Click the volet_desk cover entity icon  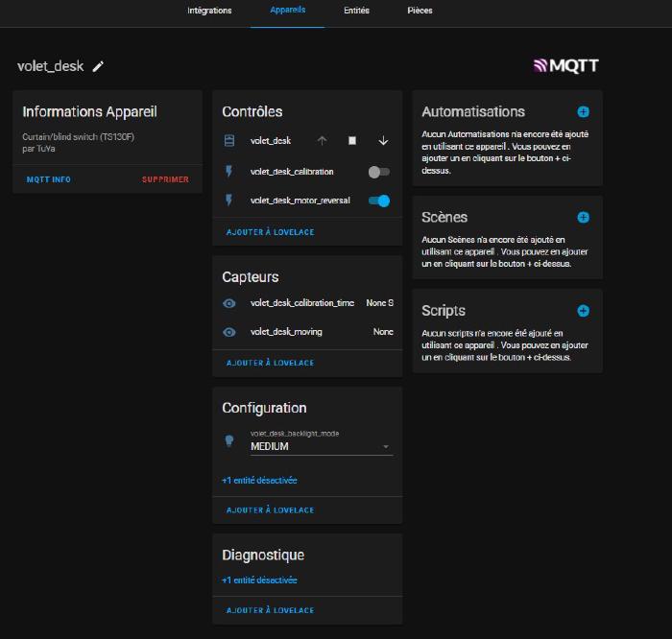click(229, 141)
